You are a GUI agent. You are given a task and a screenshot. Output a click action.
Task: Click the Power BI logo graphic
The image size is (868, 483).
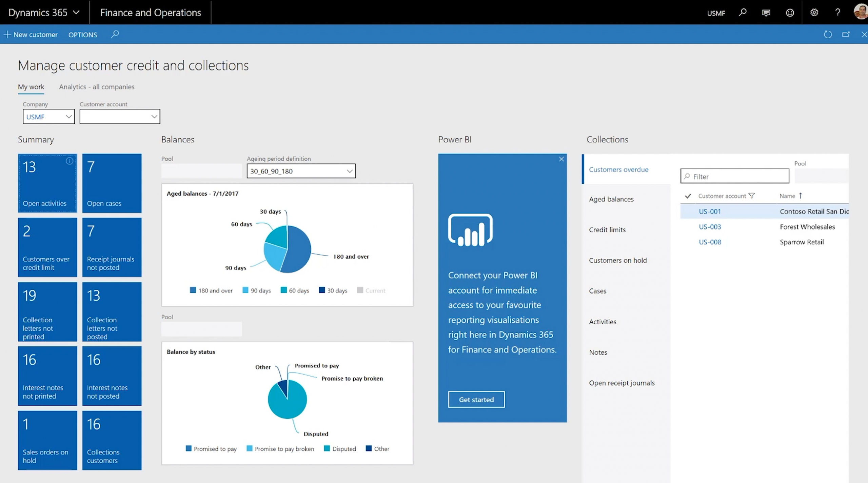click(x=470, y=230)
